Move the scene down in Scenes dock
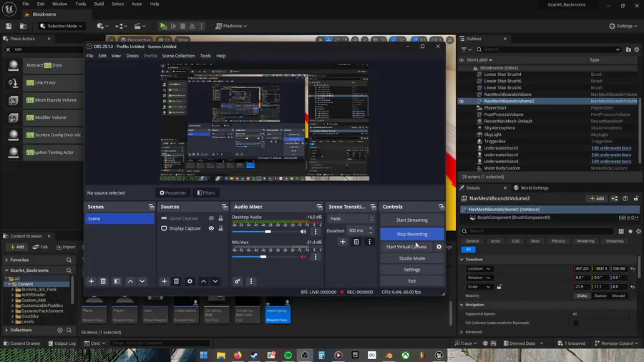Viewport: 644px width, 362px height. [x=142, y=281]
